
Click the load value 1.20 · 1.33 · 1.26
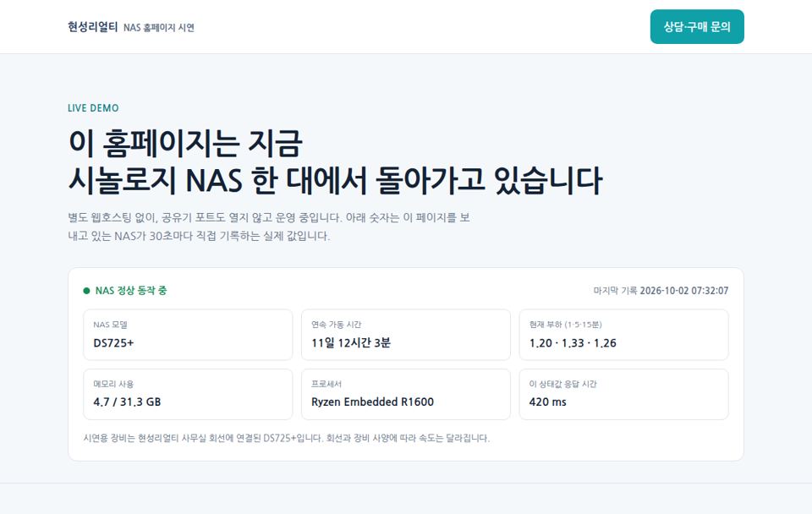(x=573, y=343)
